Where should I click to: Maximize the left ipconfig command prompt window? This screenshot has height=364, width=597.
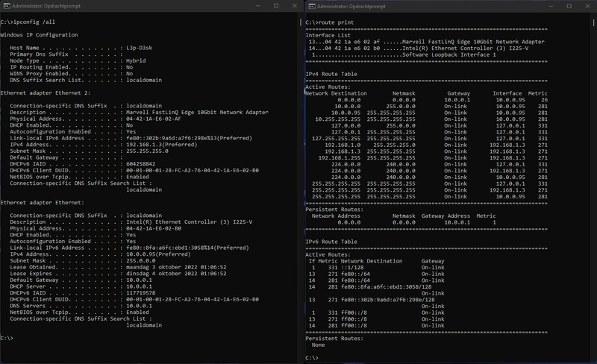click(x=276, y=6)
